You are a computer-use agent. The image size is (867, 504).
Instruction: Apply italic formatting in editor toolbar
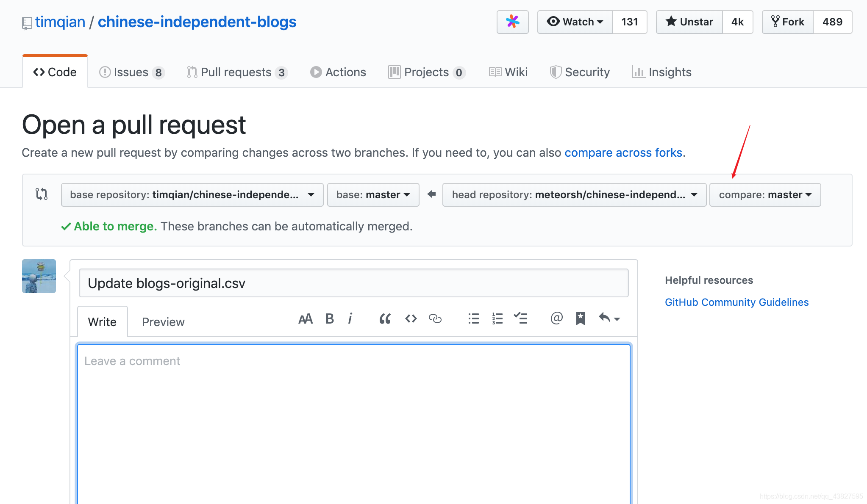point(350,319)
